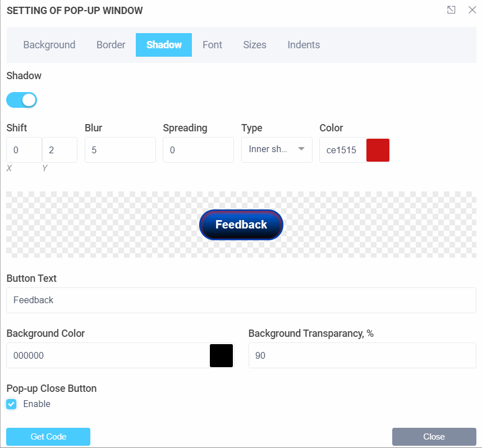Click the Button Text input field
The width and height of the screenshot is (482, 448).
coord(241,300)
